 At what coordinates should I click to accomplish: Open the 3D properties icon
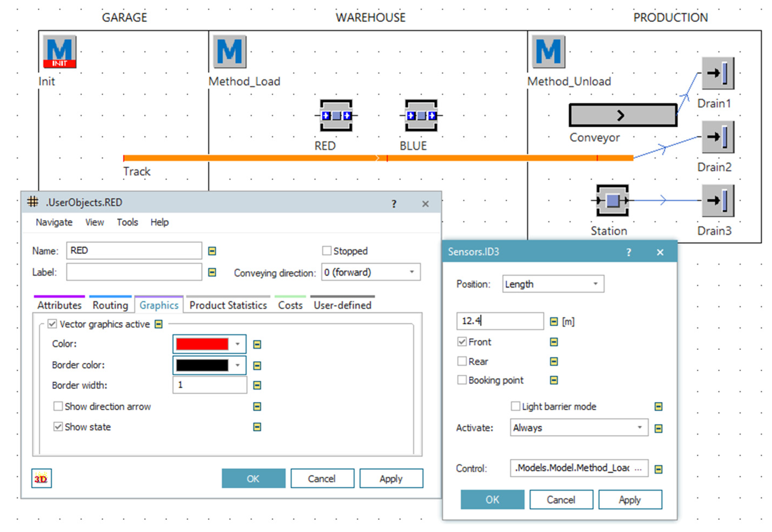click(41, 478)
